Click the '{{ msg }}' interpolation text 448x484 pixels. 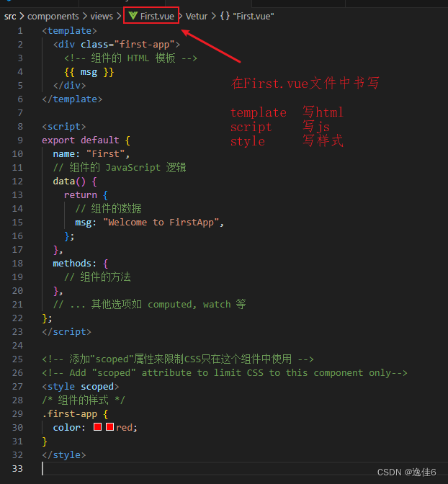click(89, 72)
